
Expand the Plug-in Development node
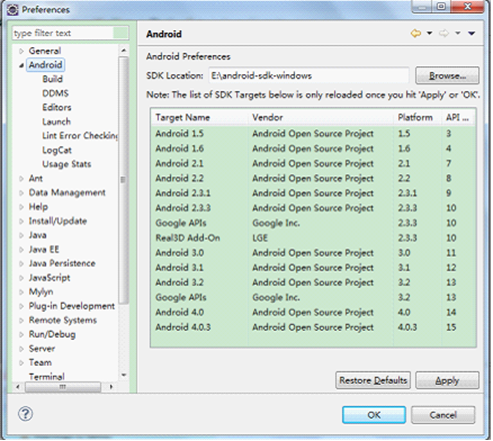point(21,306)
